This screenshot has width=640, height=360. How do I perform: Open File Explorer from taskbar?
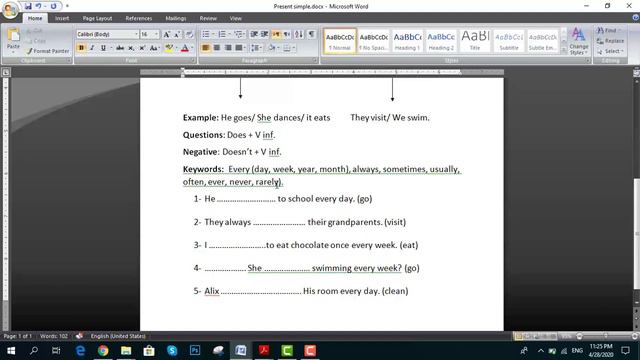[126, 351]
